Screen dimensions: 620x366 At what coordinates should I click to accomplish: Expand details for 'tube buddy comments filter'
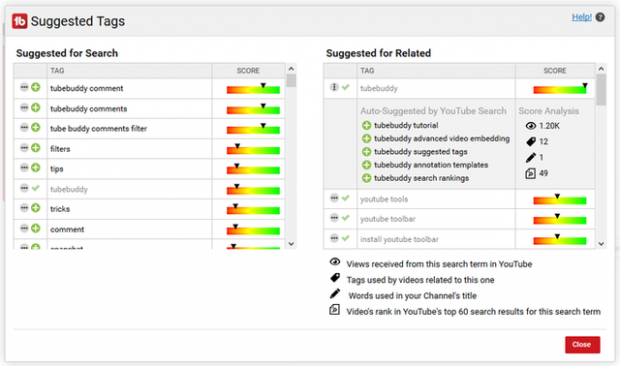[24, 127]
